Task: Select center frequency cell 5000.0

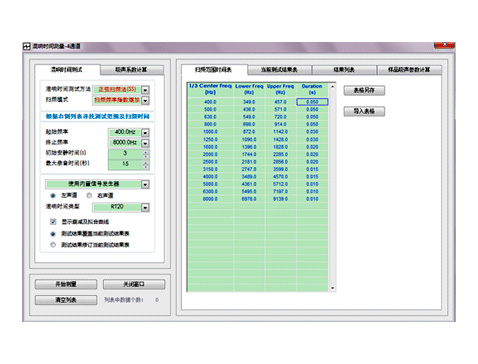Action: [x=210, y=184]
